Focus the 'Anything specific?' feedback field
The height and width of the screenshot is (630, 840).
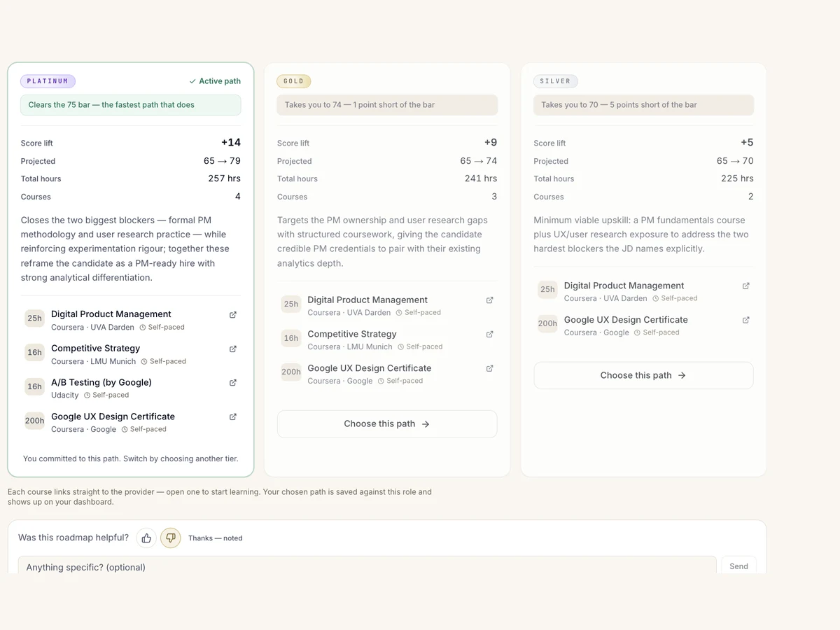[x=367, y=566]
